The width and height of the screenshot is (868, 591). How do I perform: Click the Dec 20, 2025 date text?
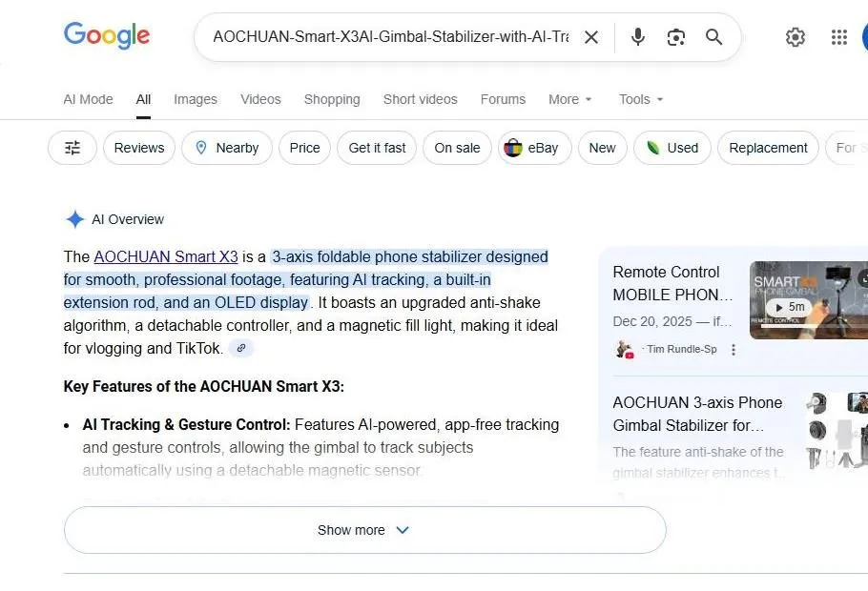tap(652, 321)
